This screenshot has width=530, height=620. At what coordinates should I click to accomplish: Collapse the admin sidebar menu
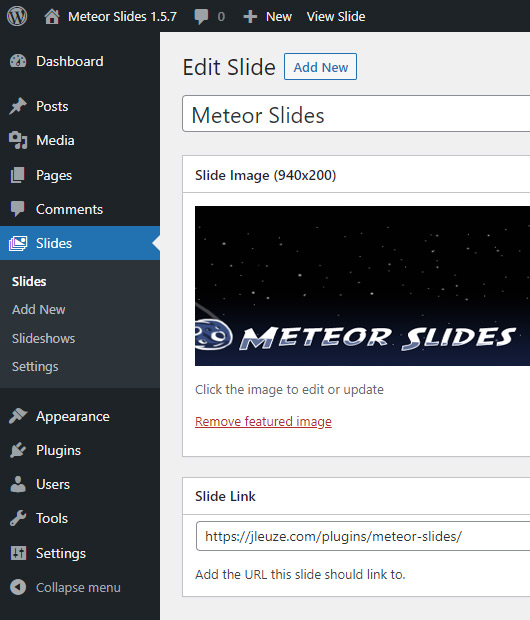click(x=65, y=587)
